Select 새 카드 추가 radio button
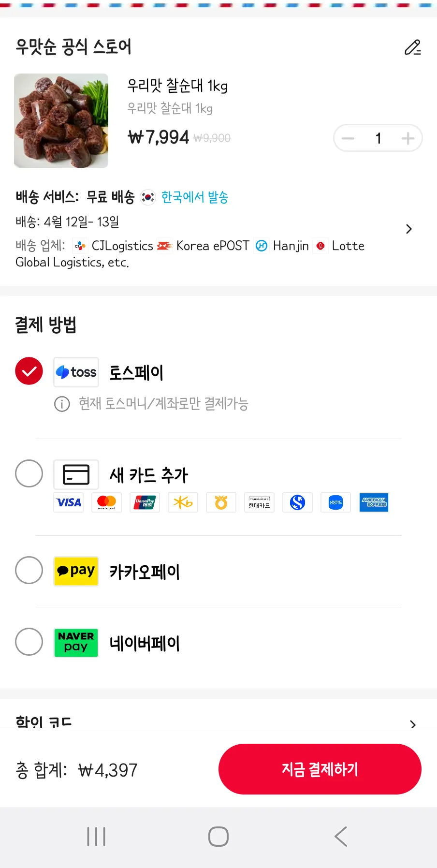The height and width of the screenshot is (868, 437). tap(29, 473)
